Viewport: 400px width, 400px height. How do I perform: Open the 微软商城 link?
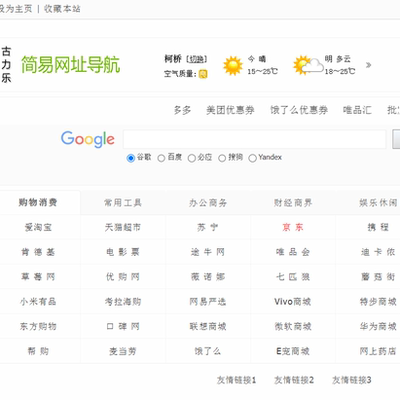(293, 326)
